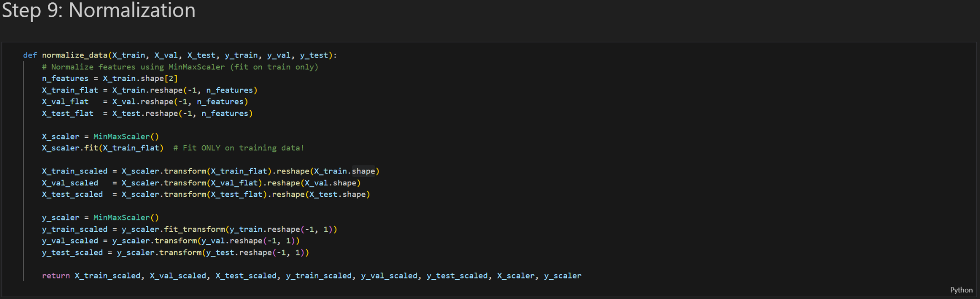This screenshot has height=299, width=980.
Task: Click MinMaxScaler on the y_scaler assignment line
Action: point(122,218)
